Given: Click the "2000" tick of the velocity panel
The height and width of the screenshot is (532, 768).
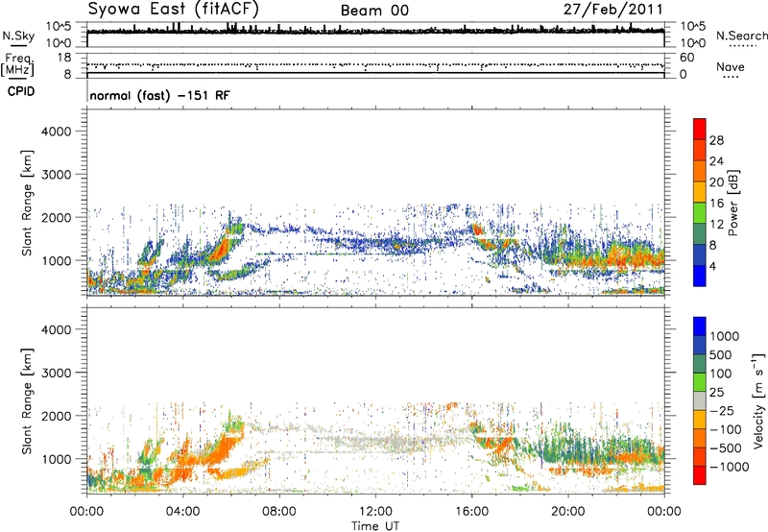Looking at the screenshot, I should (57, 416).
